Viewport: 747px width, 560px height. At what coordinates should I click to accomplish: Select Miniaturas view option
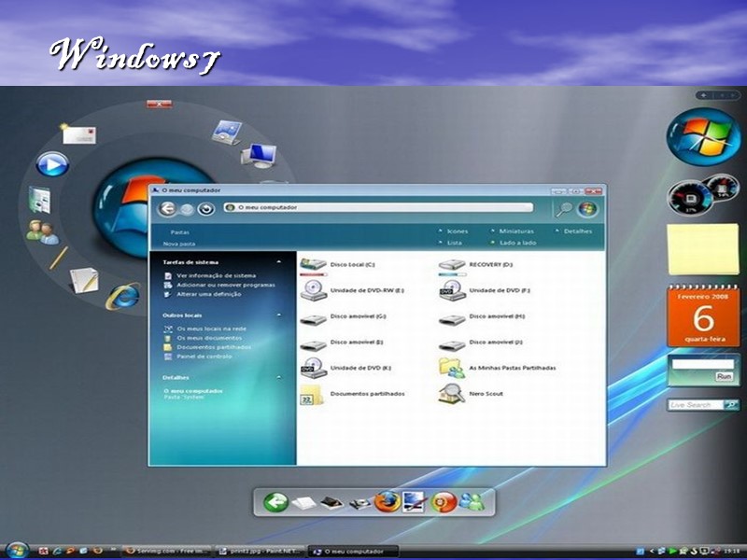(x=516, y=231)
